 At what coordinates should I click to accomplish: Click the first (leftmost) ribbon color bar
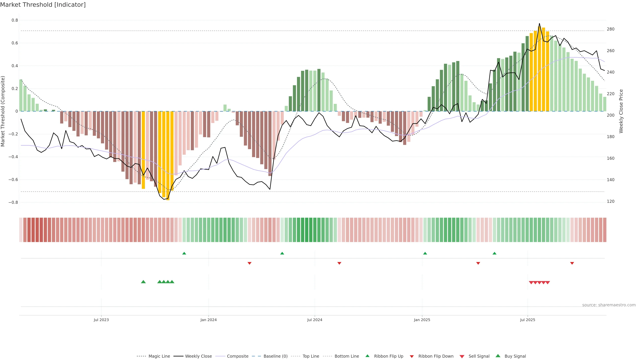[x=21, y=230]
